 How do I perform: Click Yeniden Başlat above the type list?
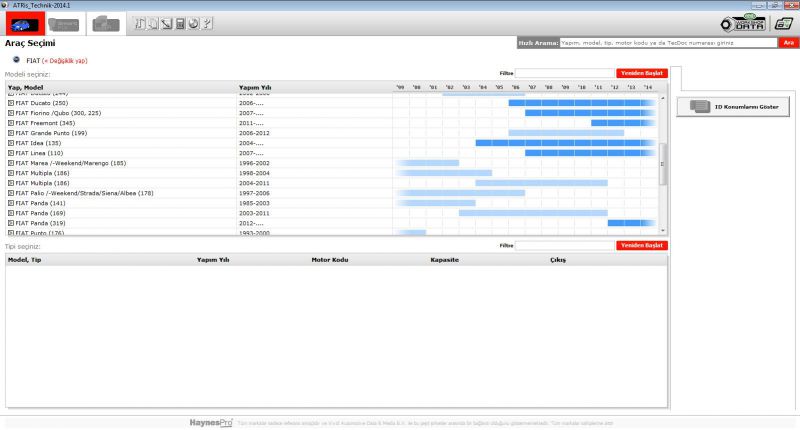(642, 245)
